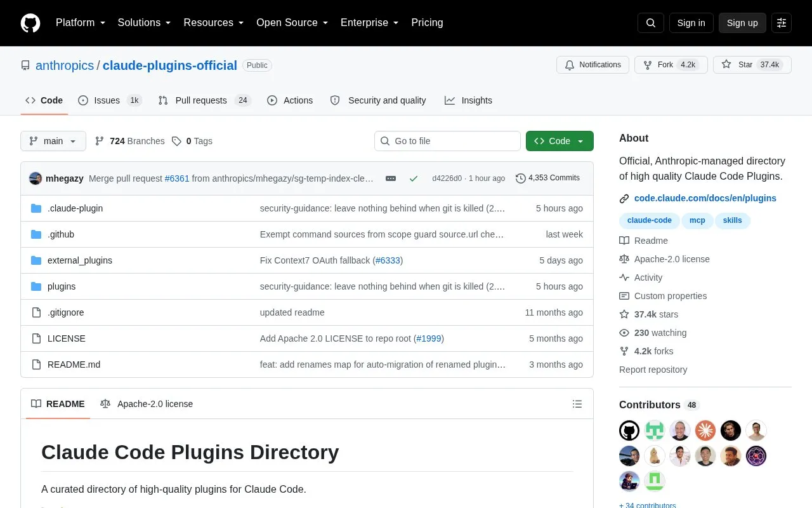Image resolution: width=812 pixels, height=508 pixels.
Task: Click fork icon by 4.2k forks
Action: [624, 351]
